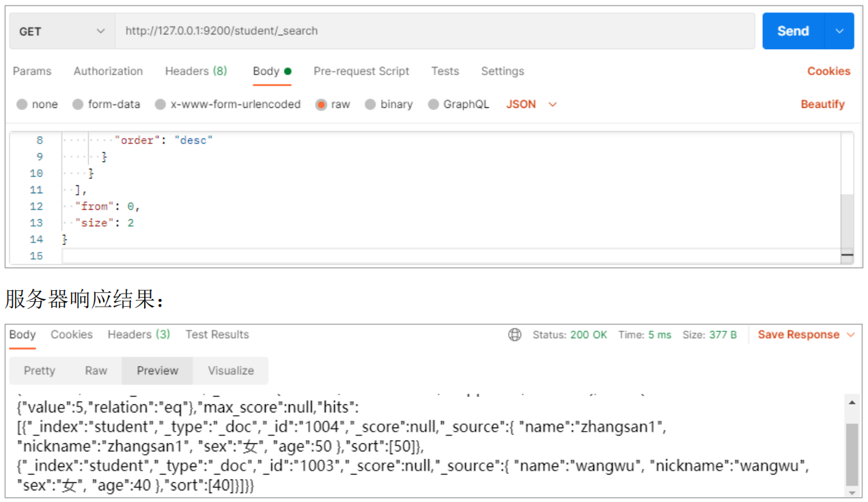
Task: Click the Send button
Action: pos(793,31)
